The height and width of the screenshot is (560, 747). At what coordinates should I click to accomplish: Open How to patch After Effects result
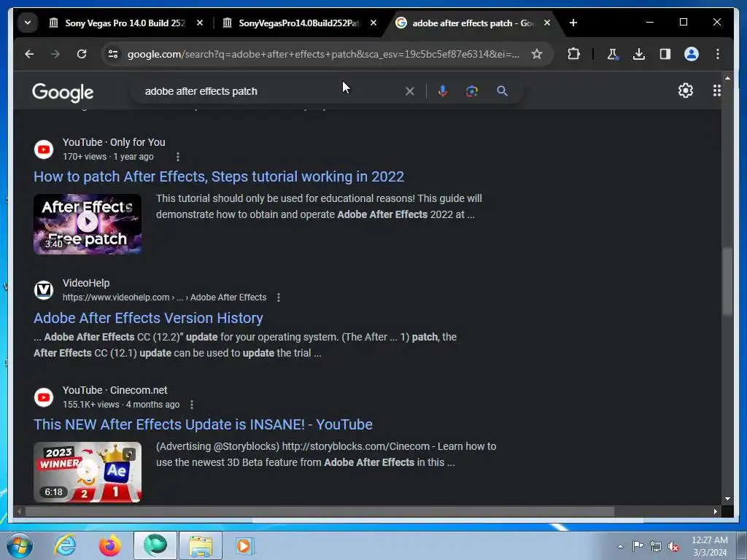point(219,176)
